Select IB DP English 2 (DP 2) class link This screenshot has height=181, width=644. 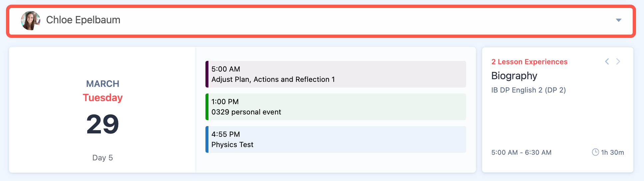(x=528, y=90)
